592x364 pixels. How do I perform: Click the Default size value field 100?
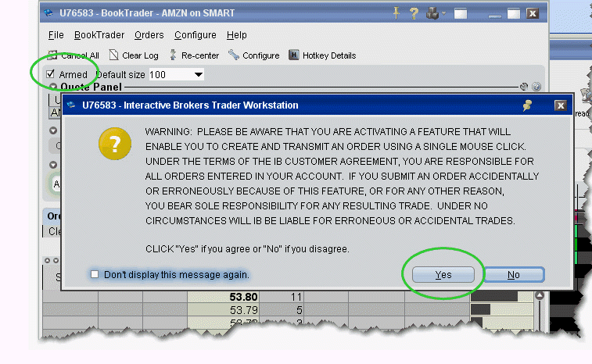coord(170,75)
